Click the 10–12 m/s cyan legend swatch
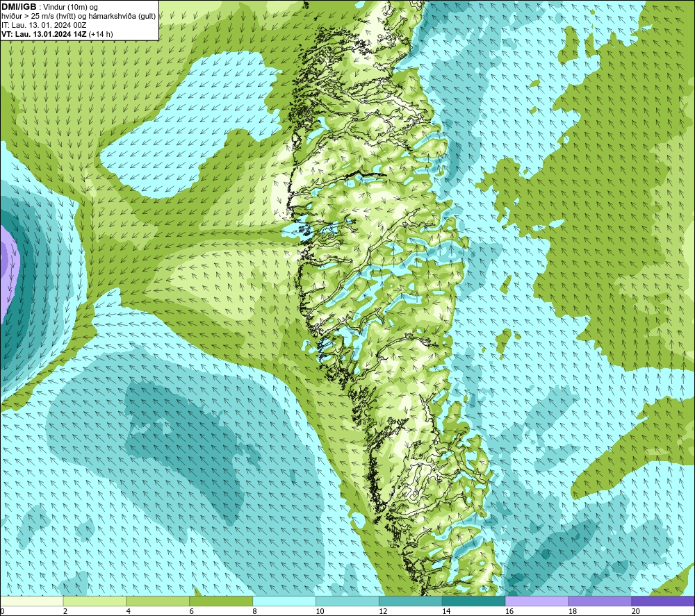This screenshot has height=616, width=695. tap(347, 601)
